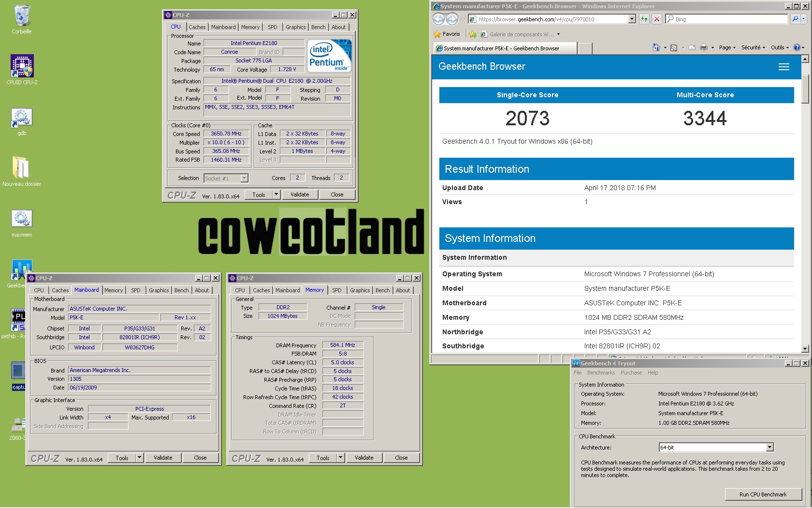Click scroll down arrow of IE page
812x508 pixels.
click(x=805, y=349)
